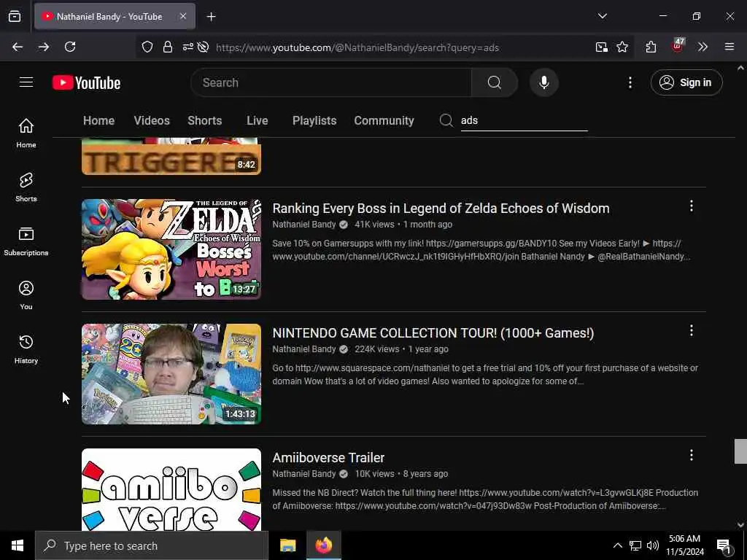Open action menu for Zelda boss ranking video

(x=691, y=206)
